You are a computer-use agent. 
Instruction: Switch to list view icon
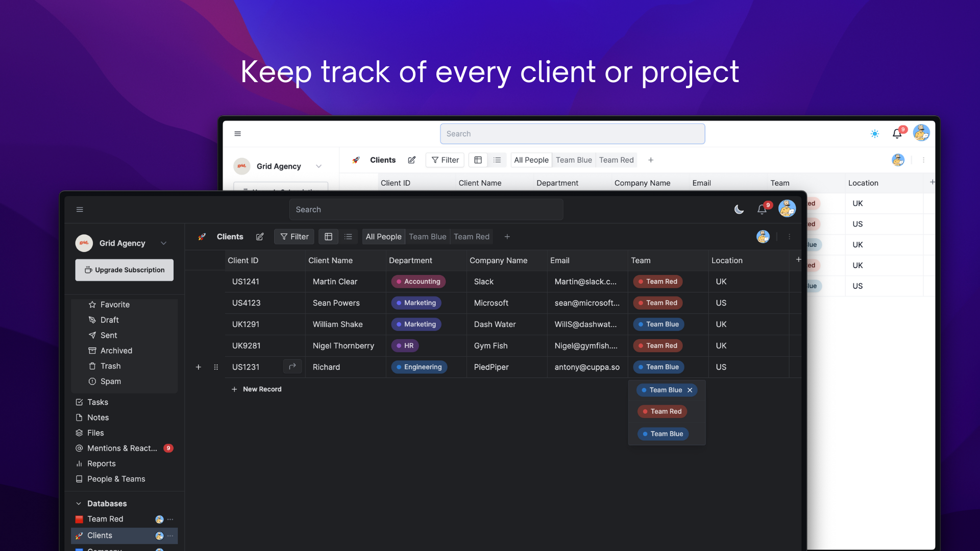(348, 237)
